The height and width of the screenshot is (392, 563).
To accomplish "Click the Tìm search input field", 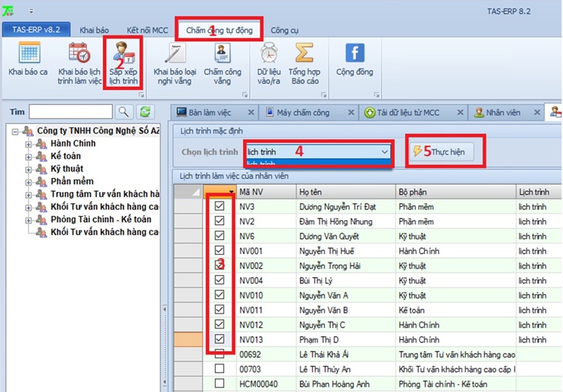I will 70,111.
